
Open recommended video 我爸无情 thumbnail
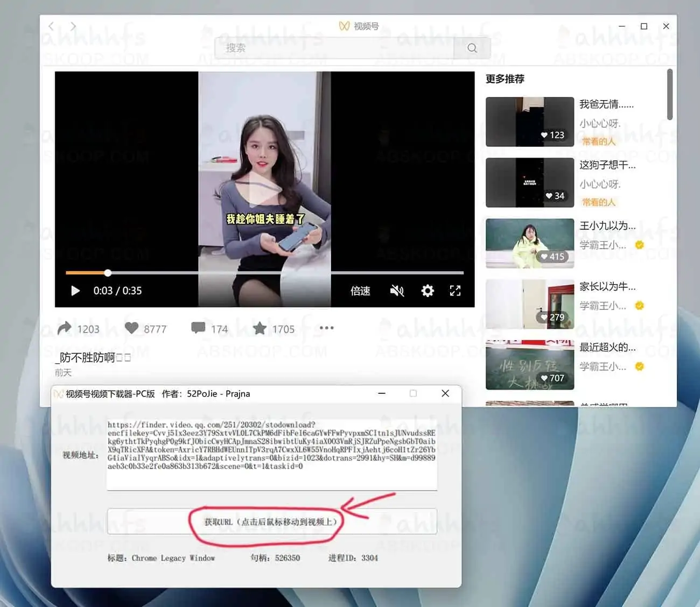[x=529, y=122]
